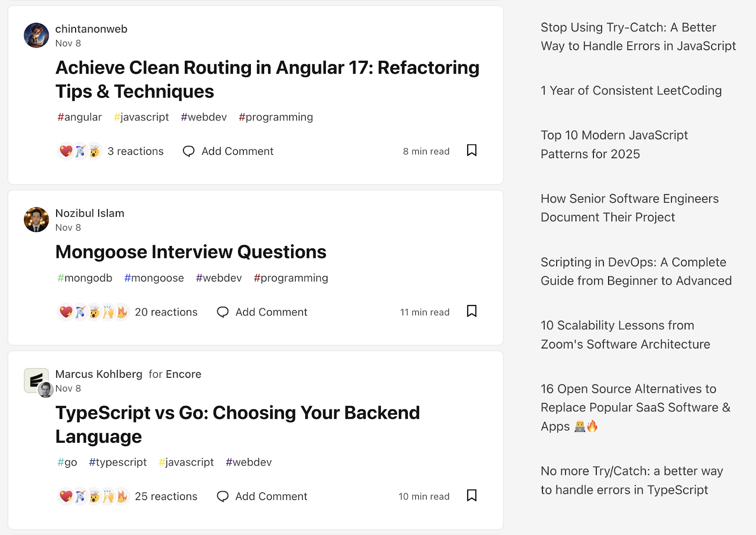Click the heart reaction emoji on the Mongoose post
The width and height of the screenshot is (756, 535).
(x=64, y=312)
